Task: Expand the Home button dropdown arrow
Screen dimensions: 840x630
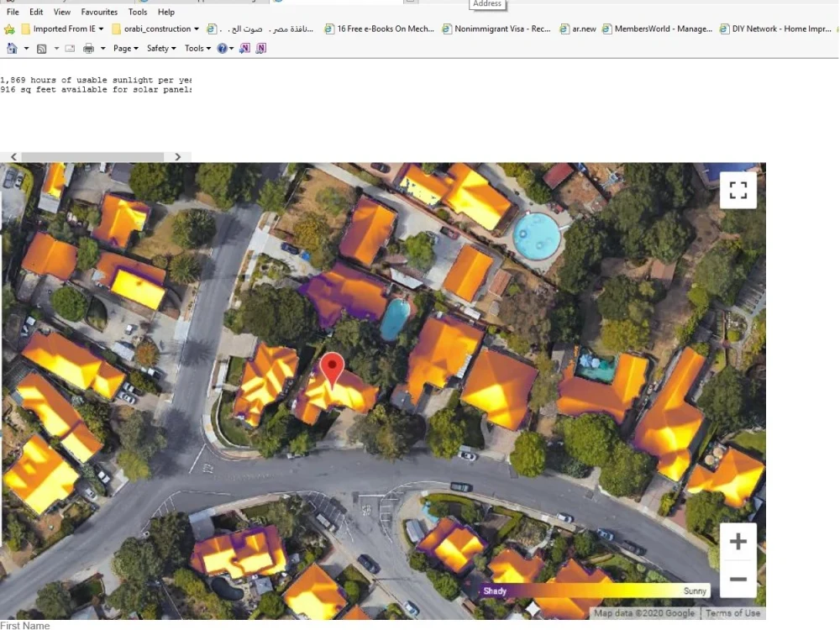Action: tap(26, 48)
